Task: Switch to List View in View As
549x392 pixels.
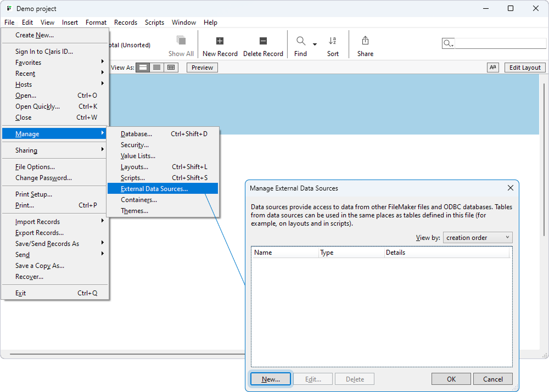Action: tap(156, 67)
